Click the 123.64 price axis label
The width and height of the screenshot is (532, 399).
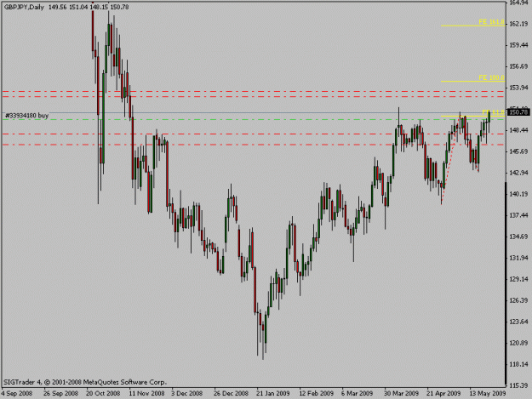tap(518, 322)
